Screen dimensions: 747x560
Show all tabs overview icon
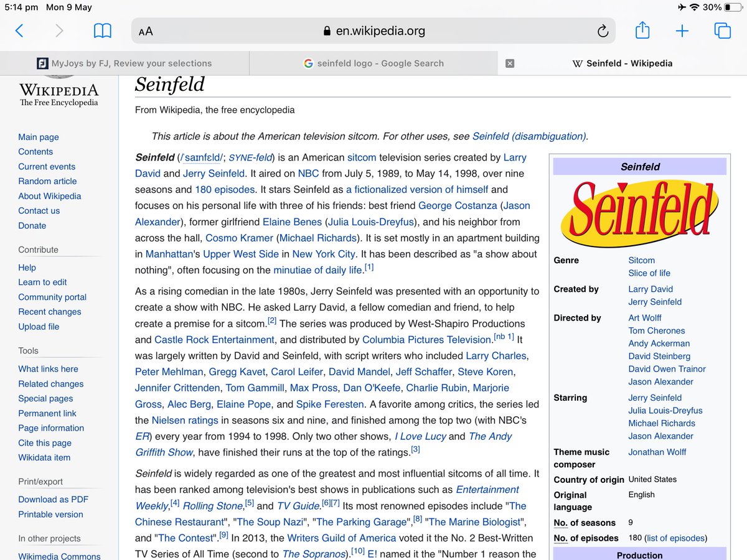pos(722,30)
